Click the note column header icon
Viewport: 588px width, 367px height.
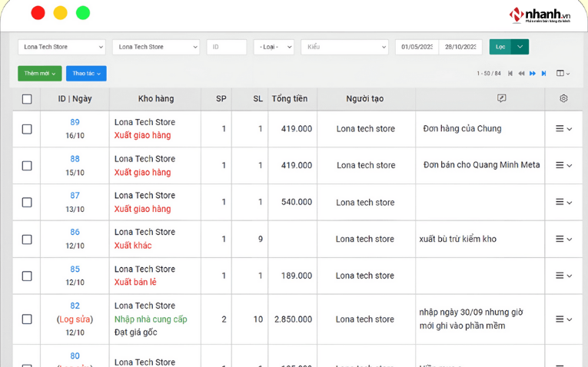(501, 98)
